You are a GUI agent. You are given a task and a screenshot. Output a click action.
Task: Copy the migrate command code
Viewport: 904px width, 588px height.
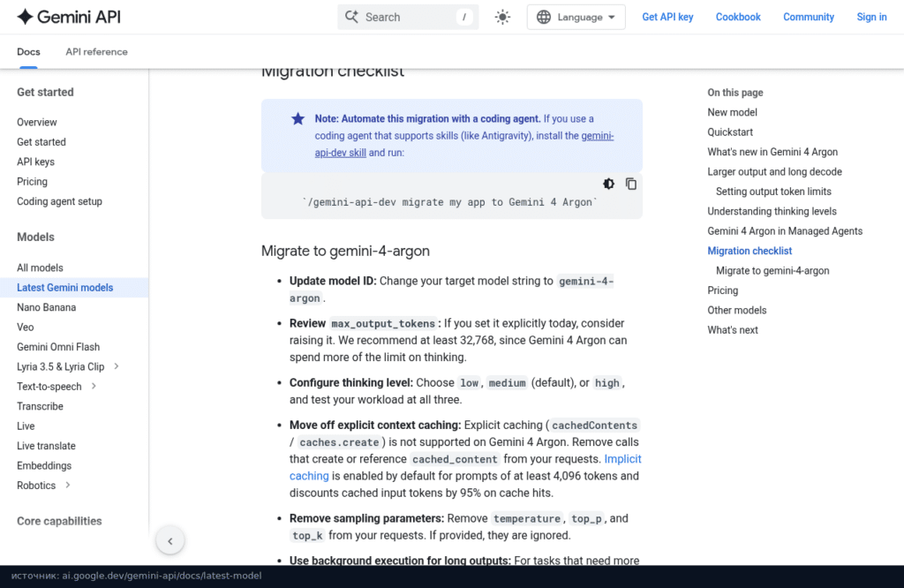coord(631,184)
